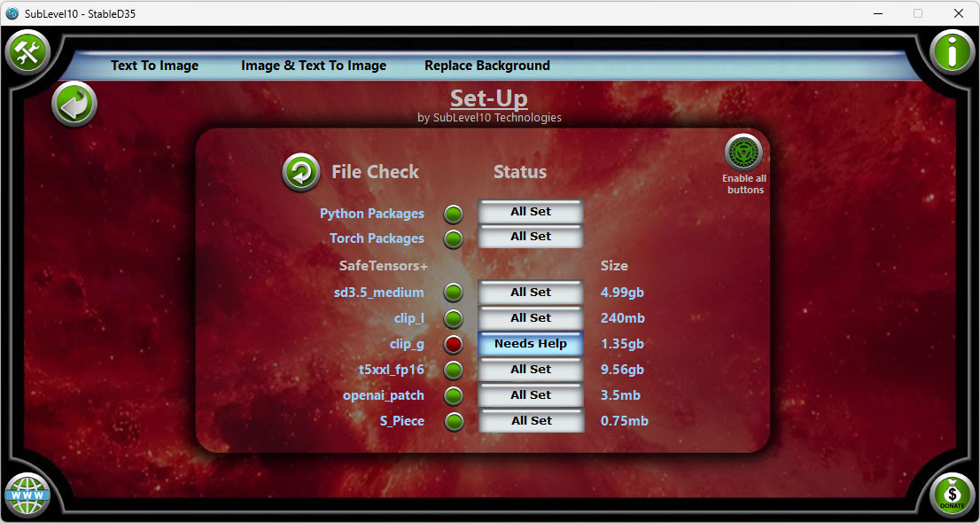Click the Set-Up heading link

[x=488, y=98]
